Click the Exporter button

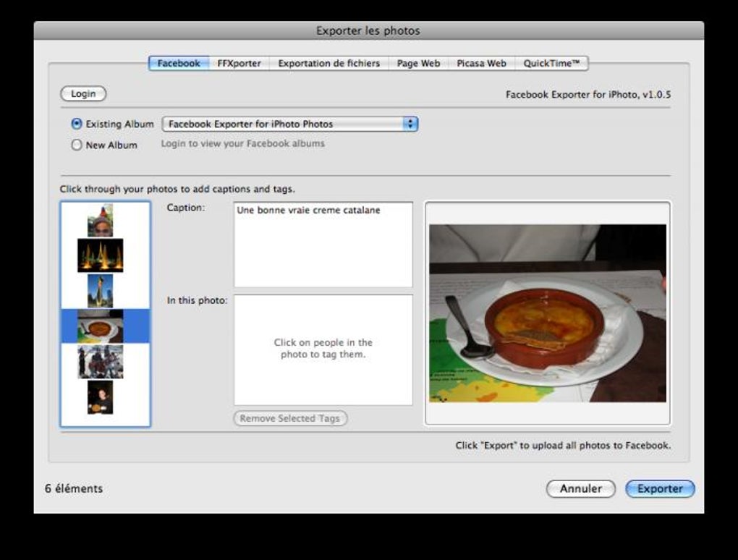click(660, 488)
